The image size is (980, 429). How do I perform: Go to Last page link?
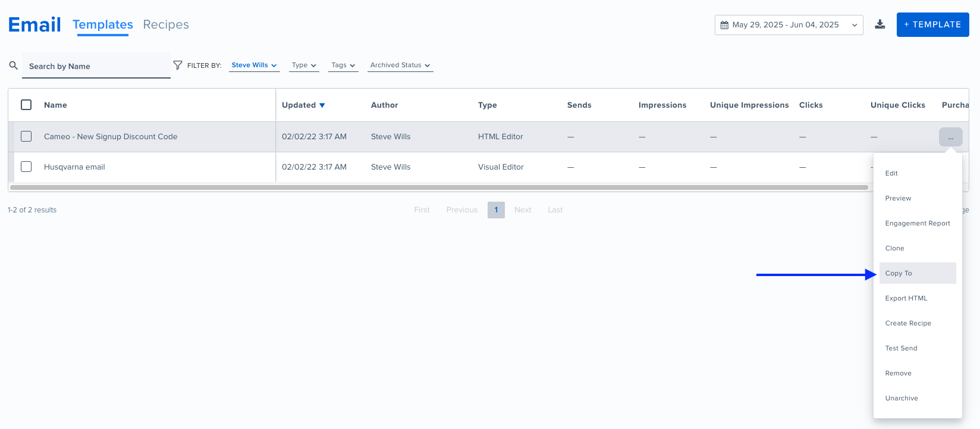pyautogui.click(x=555, y=210)
